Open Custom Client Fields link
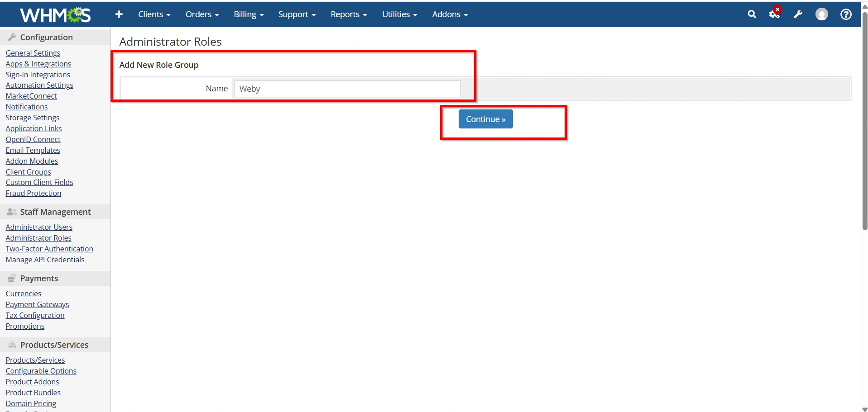Screen dimensions: 868x412 point(39,182)
